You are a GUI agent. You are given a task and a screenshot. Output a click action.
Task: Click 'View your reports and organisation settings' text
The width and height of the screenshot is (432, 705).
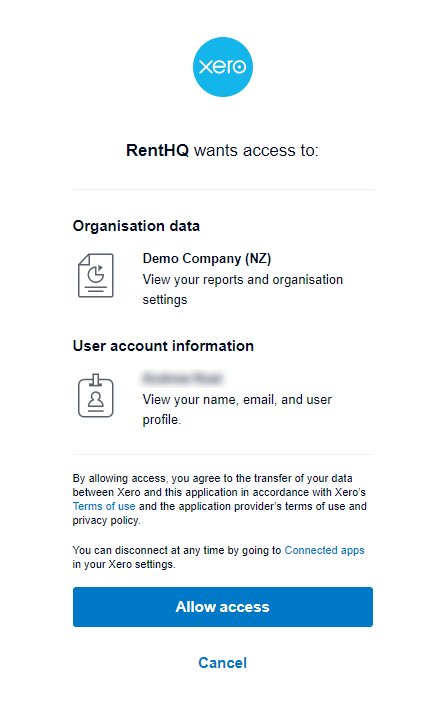point(243,290)
